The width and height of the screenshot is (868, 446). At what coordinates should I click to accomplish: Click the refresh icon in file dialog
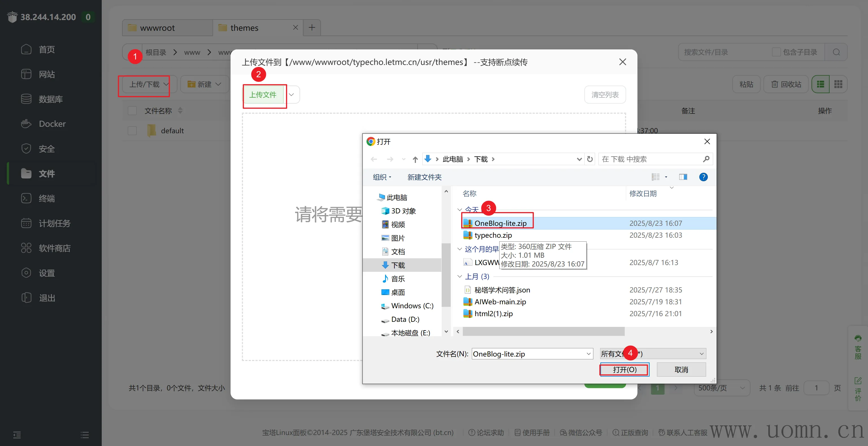click(x=590, y=159)
